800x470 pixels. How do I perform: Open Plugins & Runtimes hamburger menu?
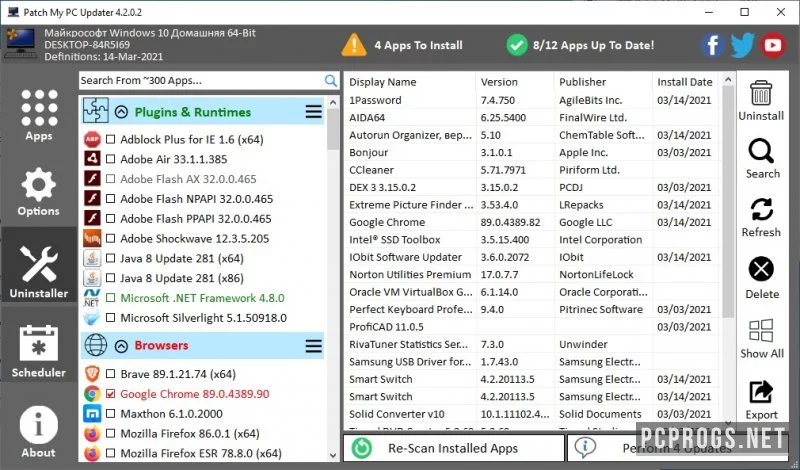pos(313,112)
